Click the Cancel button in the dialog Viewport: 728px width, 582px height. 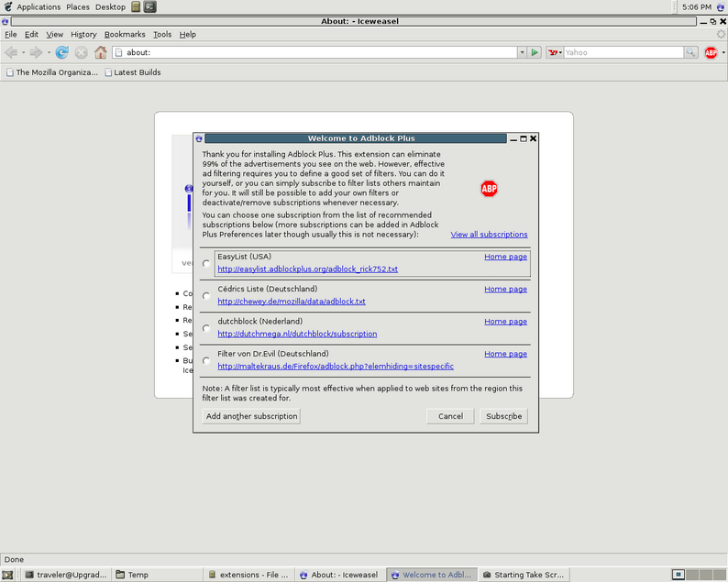(450, 416)
